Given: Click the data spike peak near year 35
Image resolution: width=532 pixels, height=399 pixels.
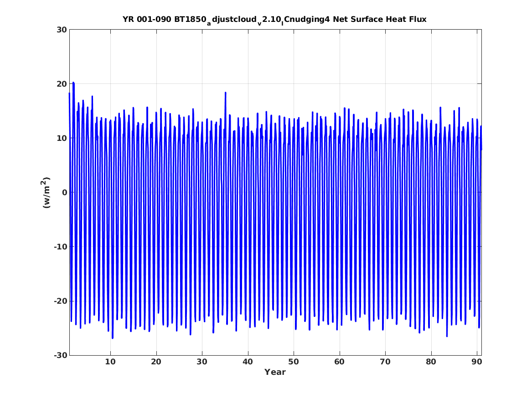Looking at the screenshot, I should 225,93.
